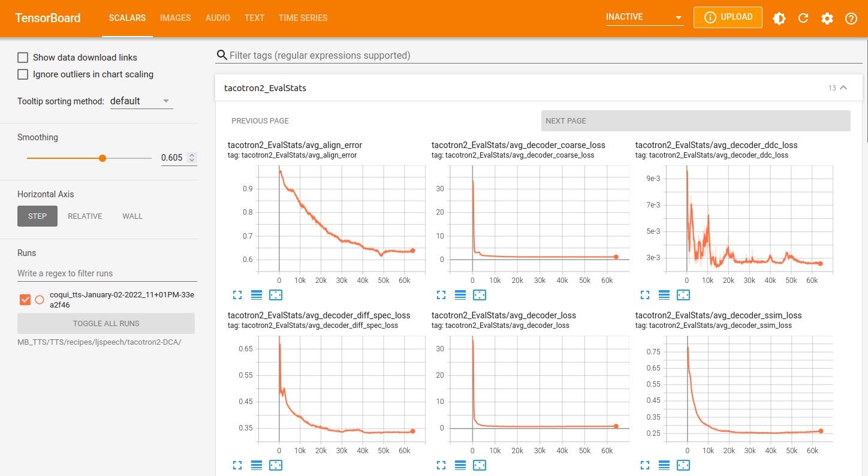Viewport: 868px width, 476px height.
Task: Open the help question-mark icon
Action: click(851, 19)
